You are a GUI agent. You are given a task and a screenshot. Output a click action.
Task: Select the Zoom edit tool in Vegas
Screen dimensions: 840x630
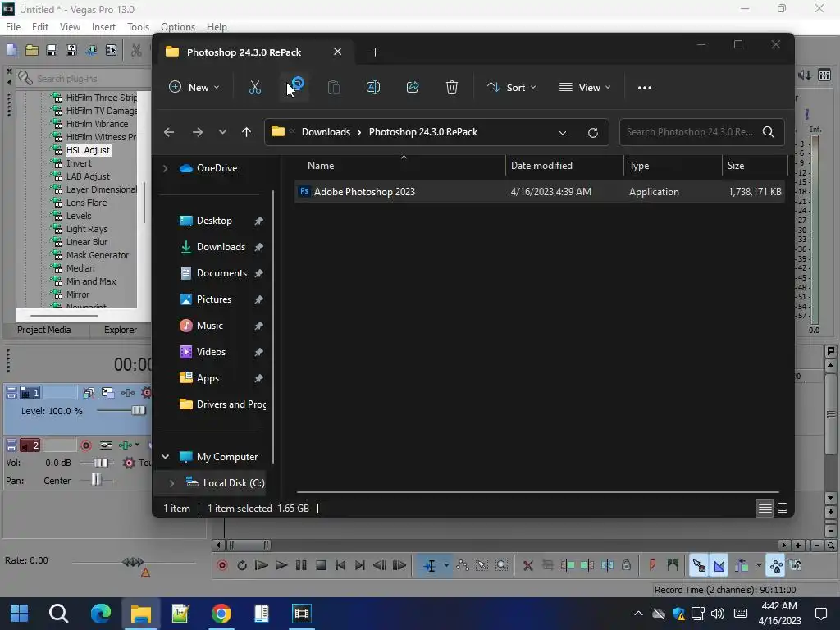coord(501,565)
